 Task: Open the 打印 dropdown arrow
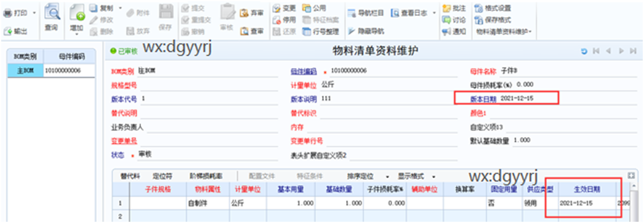click(x=34, y=13)
